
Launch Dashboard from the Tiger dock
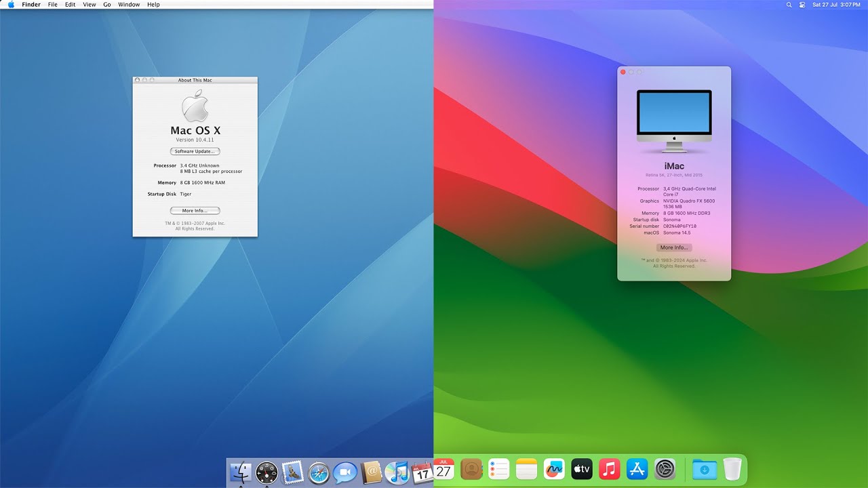267,472
